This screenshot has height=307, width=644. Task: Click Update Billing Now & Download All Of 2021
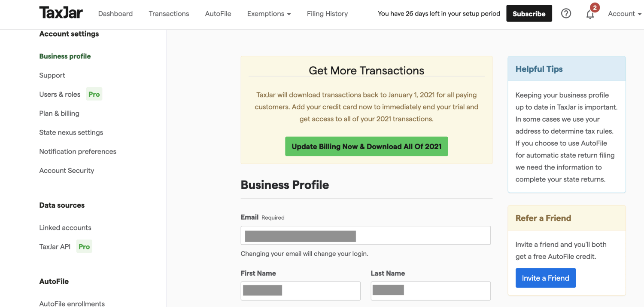tap(366, 146)
